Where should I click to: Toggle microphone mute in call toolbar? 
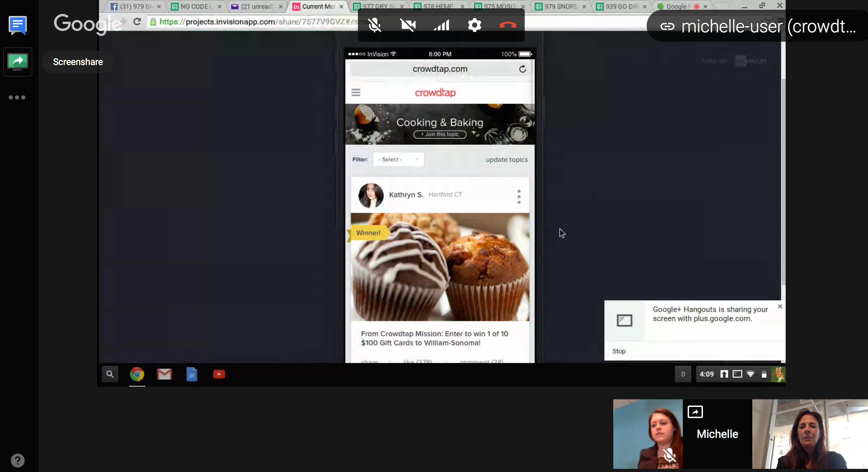pos(375,25)
